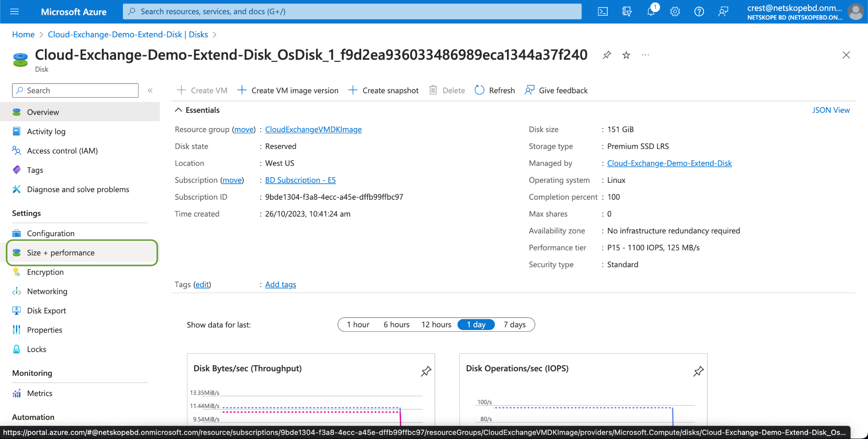Click Create VM image version
Viewport: 868px width, 439px height.
click(x=288, y=90)
